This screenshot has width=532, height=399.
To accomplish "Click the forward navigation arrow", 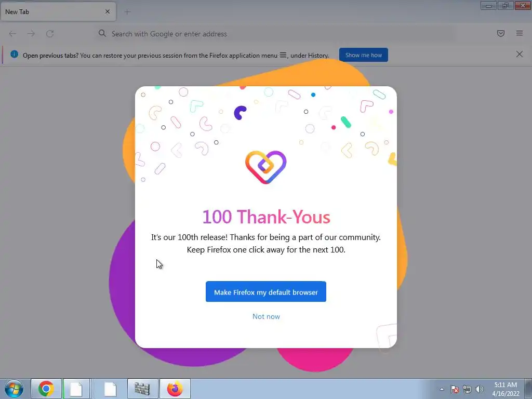I will [31, 34].
